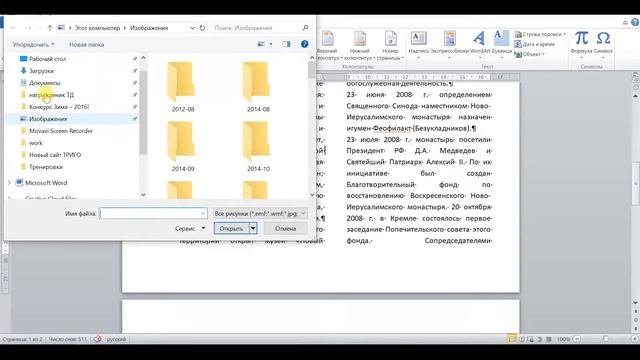The width and height of the screenshot is (640, 360).
Task: Click Этот компьютер in address breadcrumb
Action: [97, 28]
